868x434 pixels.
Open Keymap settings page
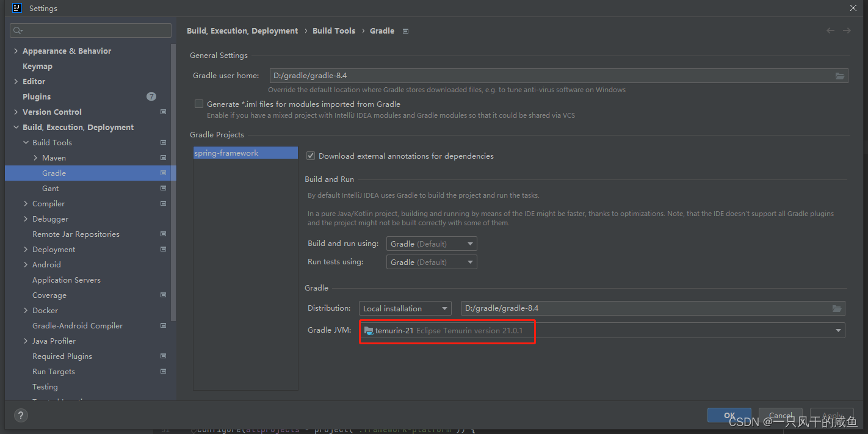tap(37, 66)
